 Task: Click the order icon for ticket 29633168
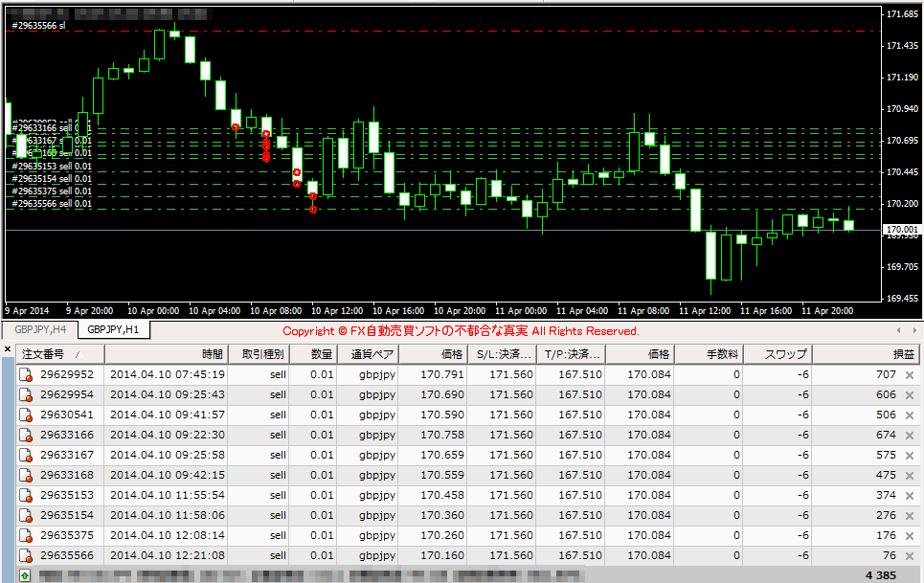click(x=26, y=475)
